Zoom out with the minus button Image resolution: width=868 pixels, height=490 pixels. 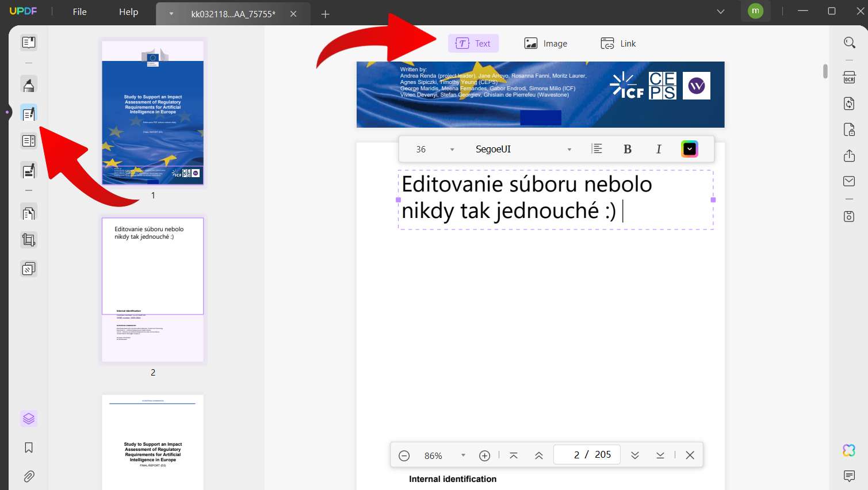pyautogui.click(x=404, y=455)
